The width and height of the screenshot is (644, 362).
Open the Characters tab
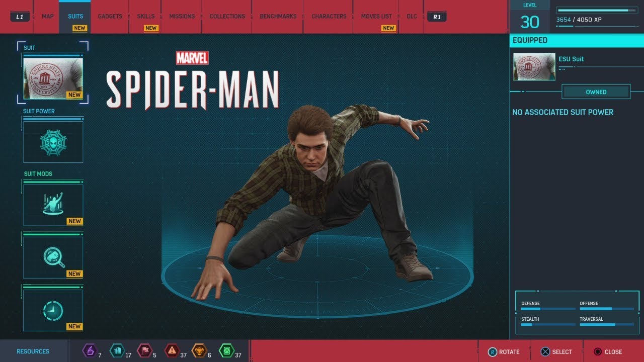click(x=329, y=16)
